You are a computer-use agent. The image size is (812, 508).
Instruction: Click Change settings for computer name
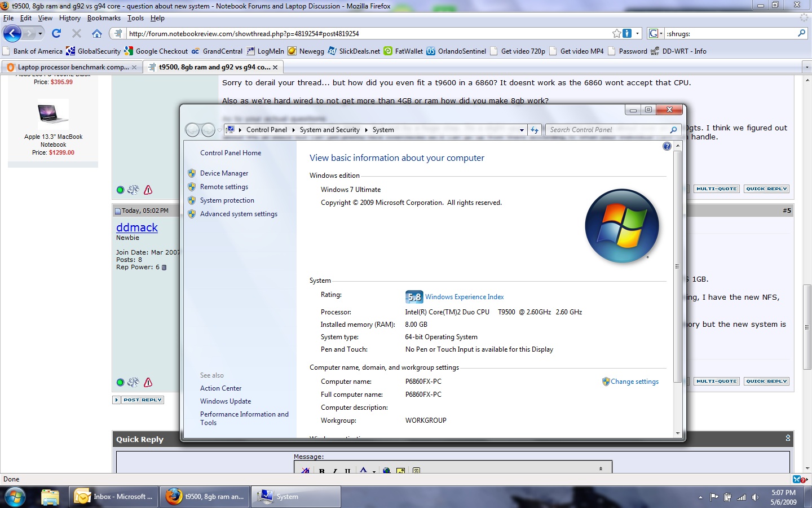634,382
